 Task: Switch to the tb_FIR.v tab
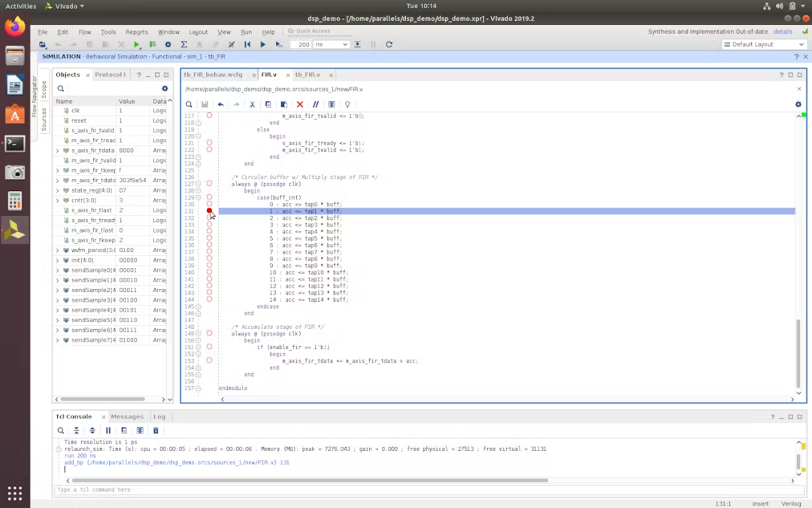[x=308, y=75]
